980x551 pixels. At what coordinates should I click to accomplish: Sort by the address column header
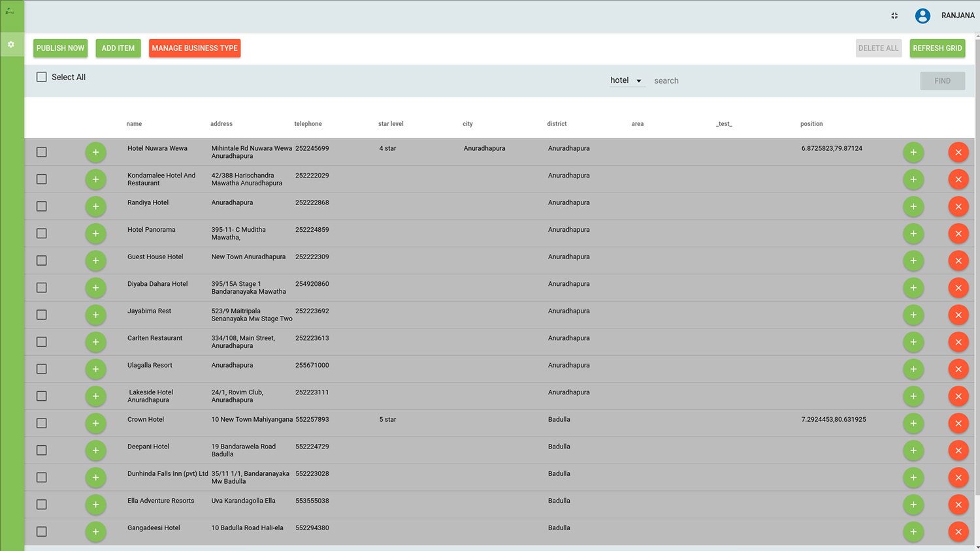coord(221,124)
